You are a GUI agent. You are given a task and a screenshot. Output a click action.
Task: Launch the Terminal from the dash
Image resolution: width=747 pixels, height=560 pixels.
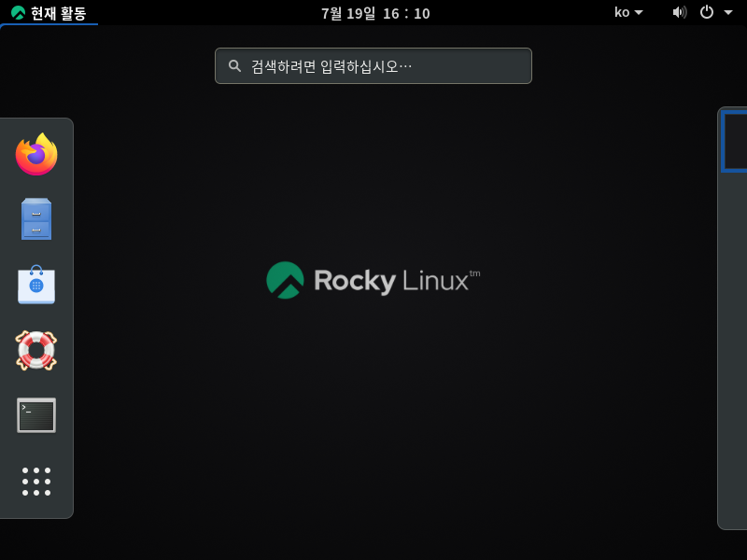(x=36, y=415)
